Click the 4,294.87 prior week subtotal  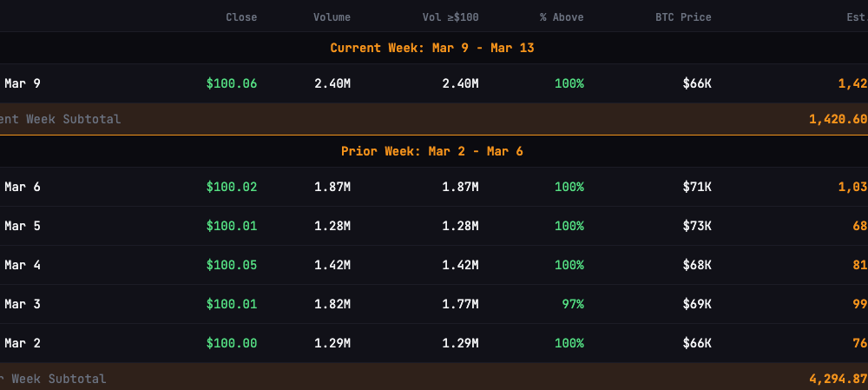(838, 379)
